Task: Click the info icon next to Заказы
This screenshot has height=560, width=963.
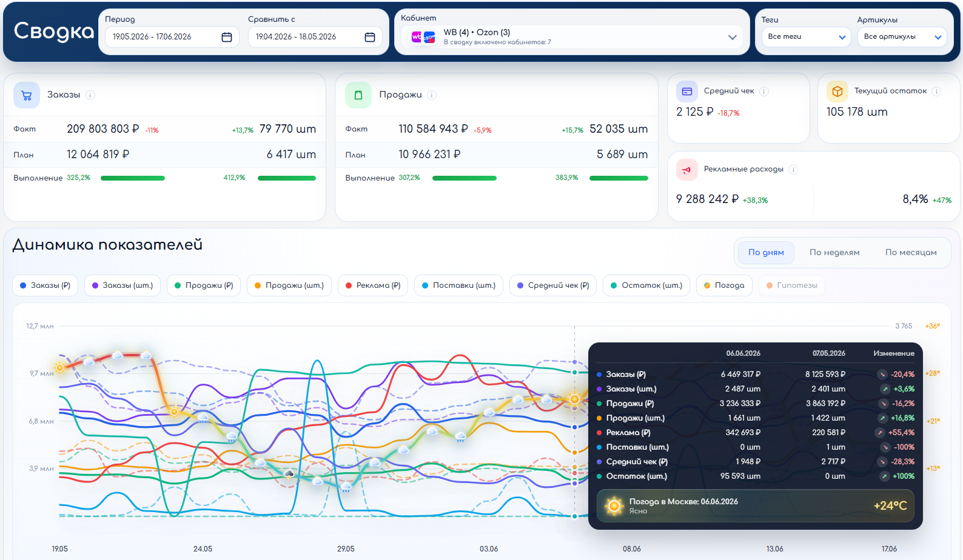Action: point(90,95)
